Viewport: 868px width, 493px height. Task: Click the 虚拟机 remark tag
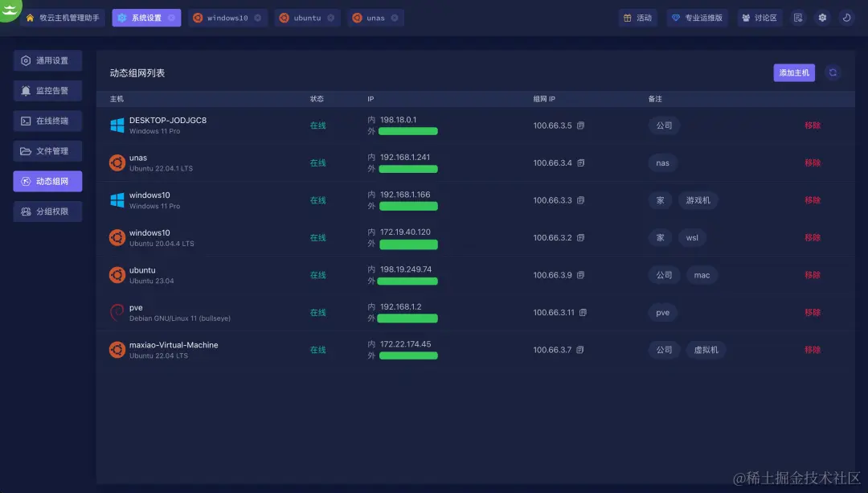[706, 350]
